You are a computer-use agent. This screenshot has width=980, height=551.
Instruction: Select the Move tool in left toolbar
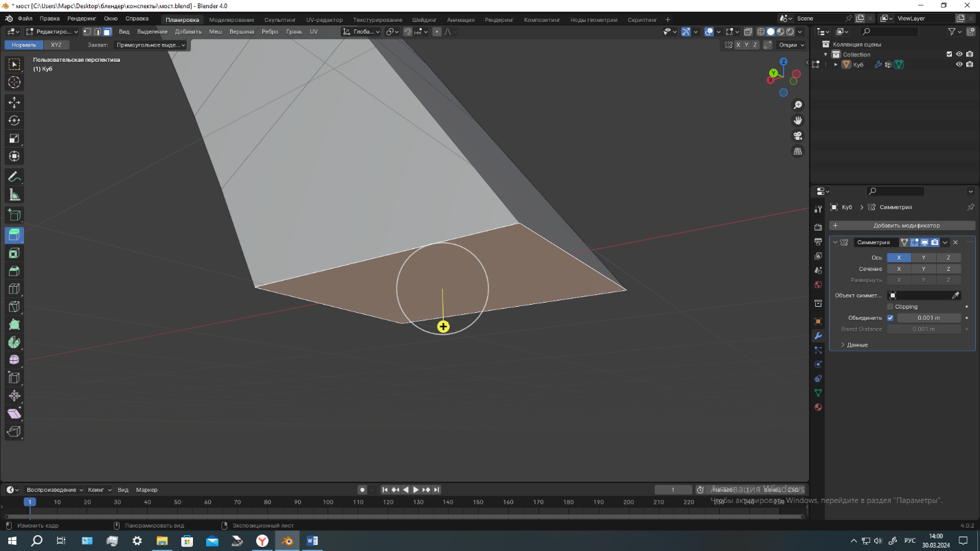pyautogui.click(x=14, y=102)
